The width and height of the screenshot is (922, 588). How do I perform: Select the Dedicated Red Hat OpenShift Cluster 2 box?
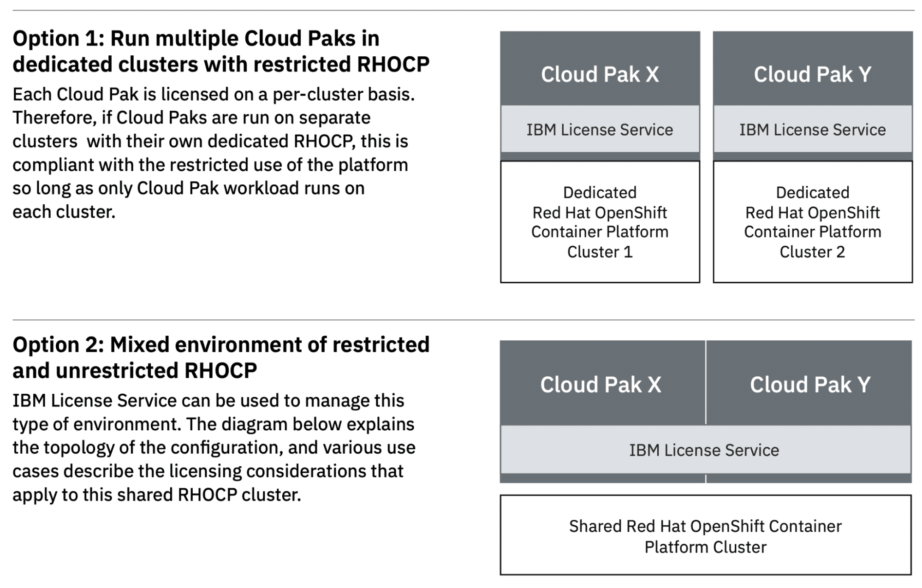813,222
